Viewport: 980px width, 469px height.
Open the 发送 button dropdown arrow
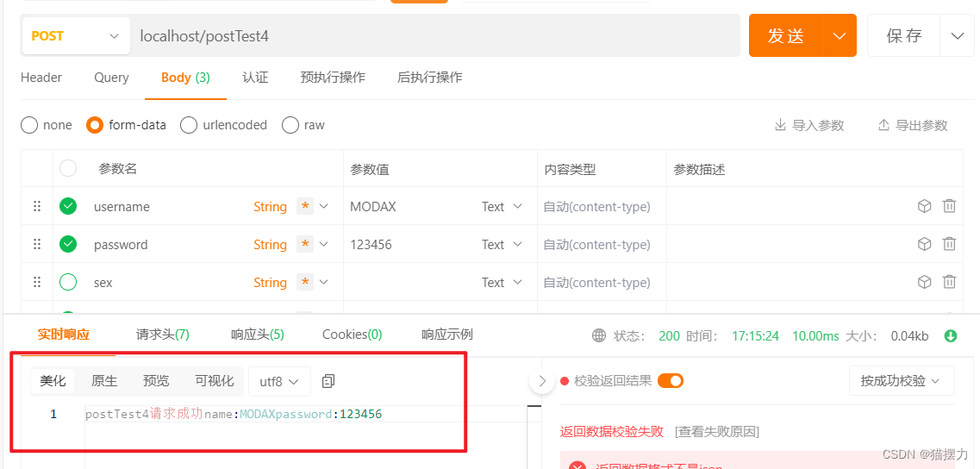(840, 35)
